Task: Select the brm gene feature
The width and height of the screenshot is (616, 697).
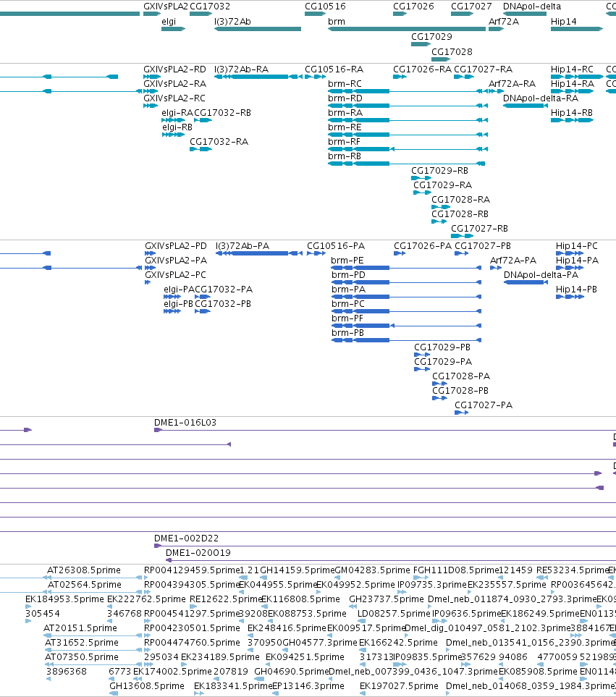Action: pos(407,29)
